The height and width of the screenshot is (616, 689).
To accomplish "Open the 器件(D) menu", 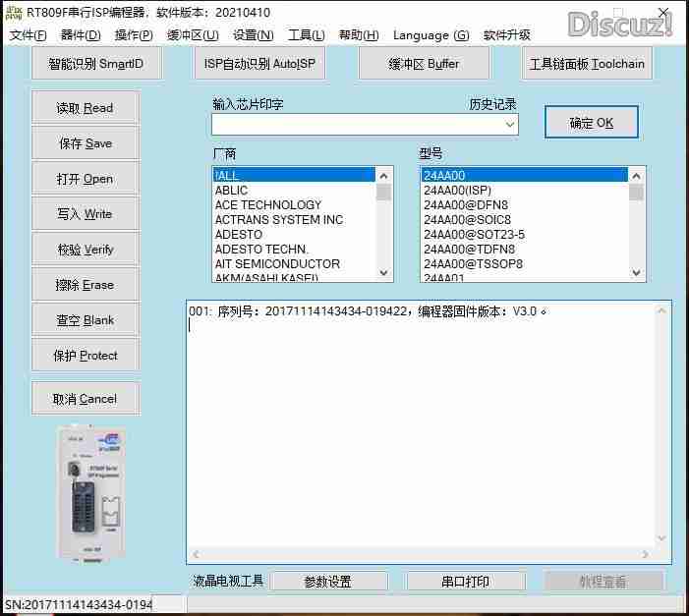I will click(81, 35).
